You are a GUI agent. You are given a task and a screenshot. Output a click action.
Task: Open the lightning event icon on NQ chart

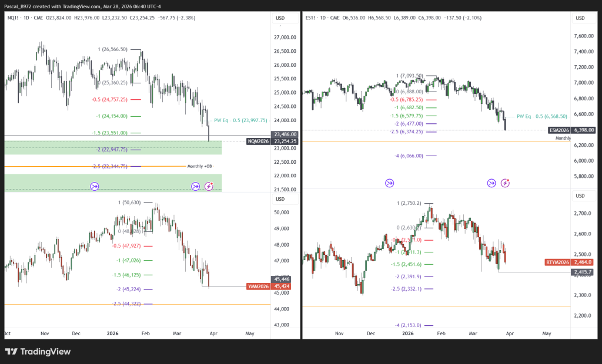tap(209, 187)
